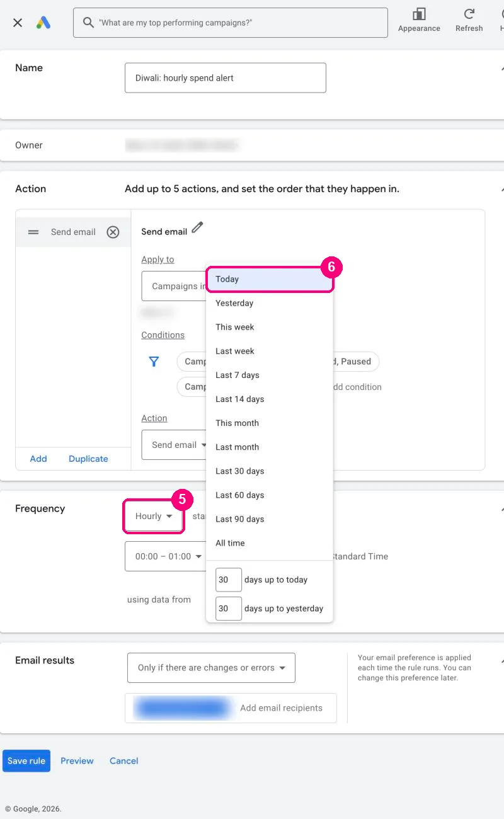Open the Appearance icon
Viewport: 504px width, 819px height.
pos(419,14)
